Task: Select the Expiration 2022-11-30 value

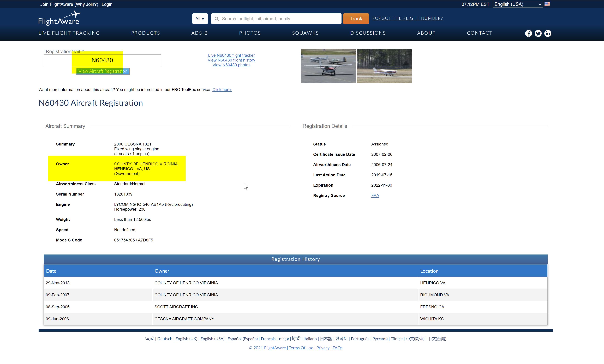Action: [381, 185]
